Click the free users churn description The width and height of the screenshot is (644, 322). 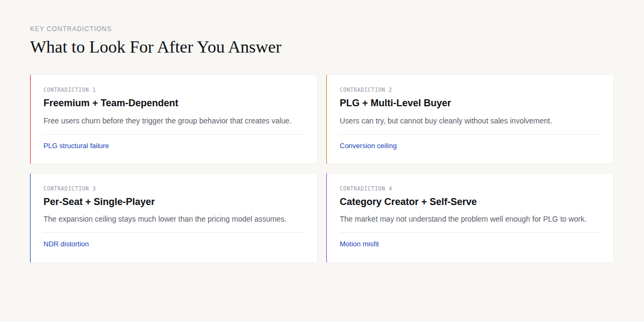click(167, 121)
